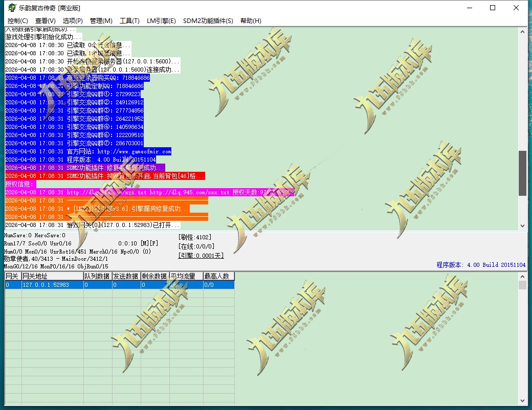Click log line 商业登录器购买QQ: 718846686
The image size is (532, 410).
(77, 78)
